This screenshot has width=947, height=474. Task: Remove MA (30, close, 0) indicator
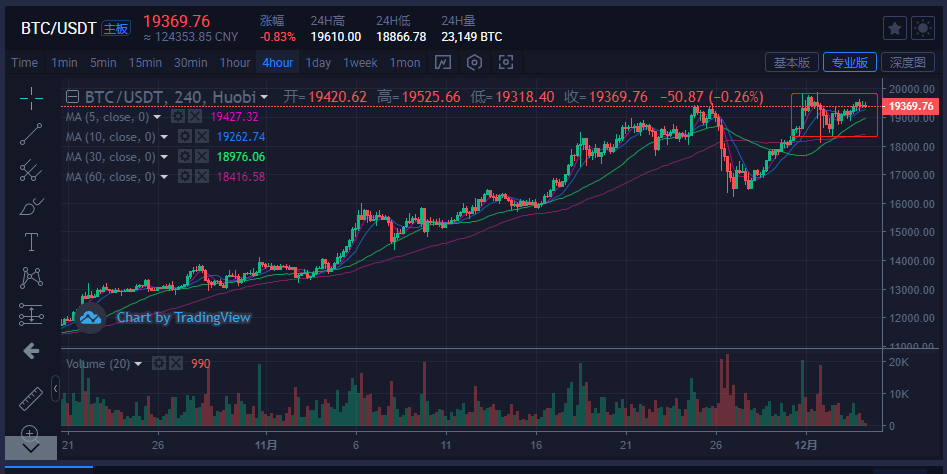tap(202, 156)
